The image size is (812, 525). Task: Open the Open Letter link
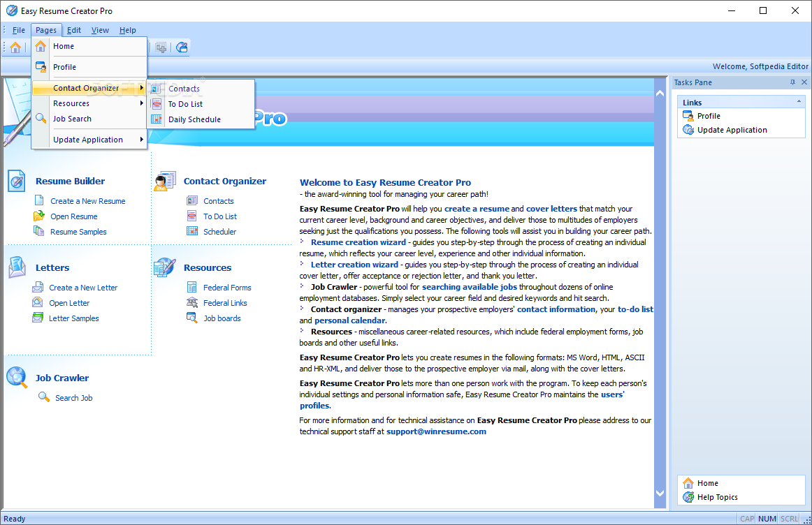point(69,303)
